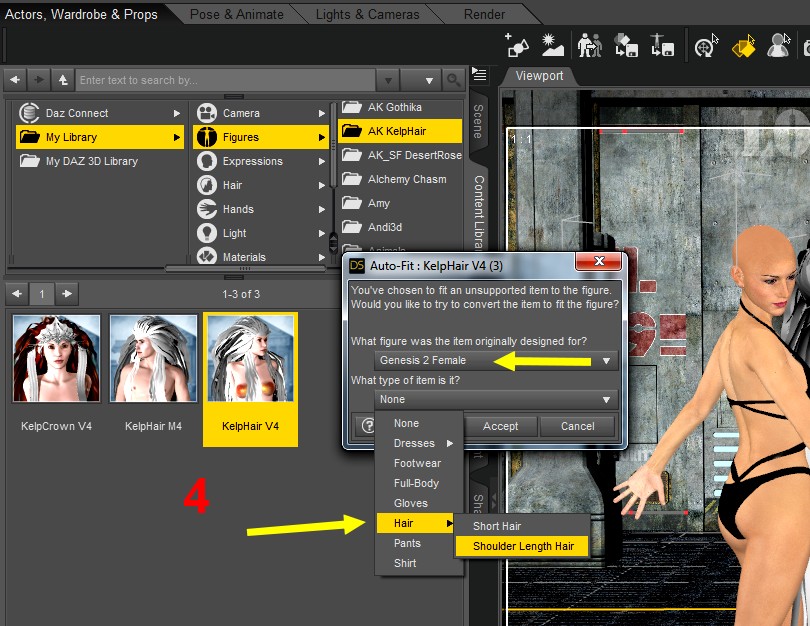Image resolution: width=810 pixels, height=626 pixels.
Task: Switch to the Pose & Animate tab
Action: click(237, 14)
